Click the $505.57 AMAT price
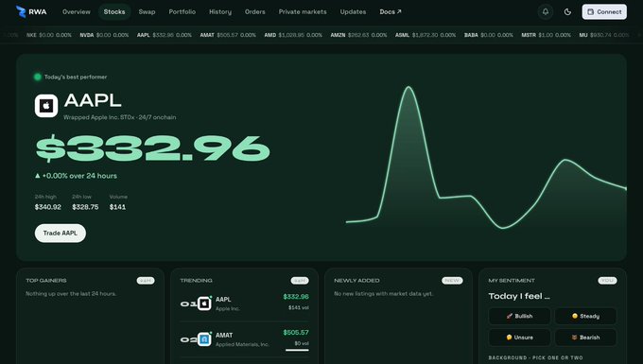643x364 pixels. (x=296, y=333)
